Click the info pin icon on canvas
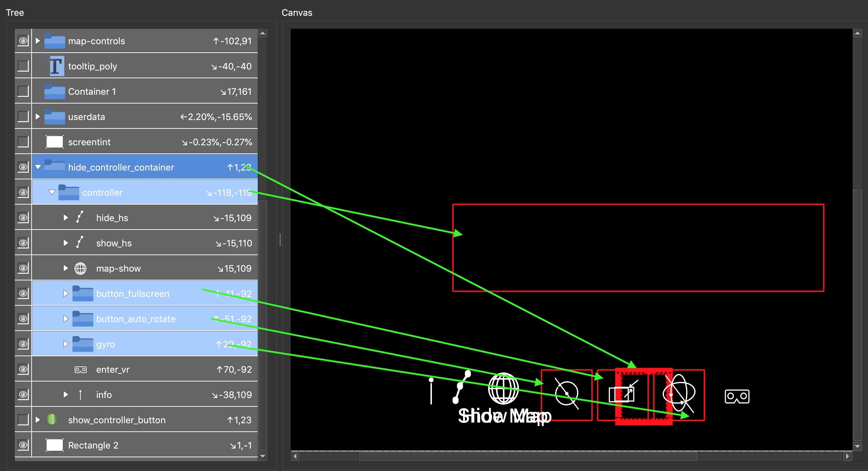The width and height of the screenshot is (868, 471). 431,391
